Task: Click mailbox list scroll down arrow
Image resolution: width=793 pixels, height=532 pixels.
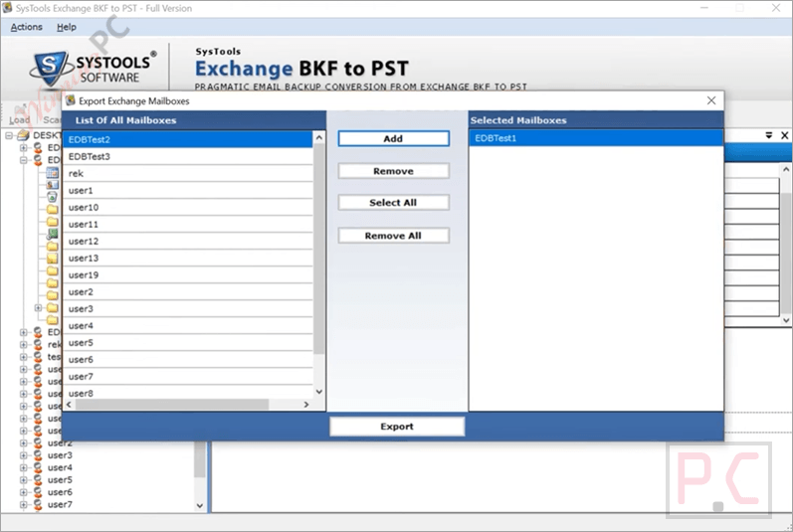Action: pyautogui.click(x=319, y=392)
